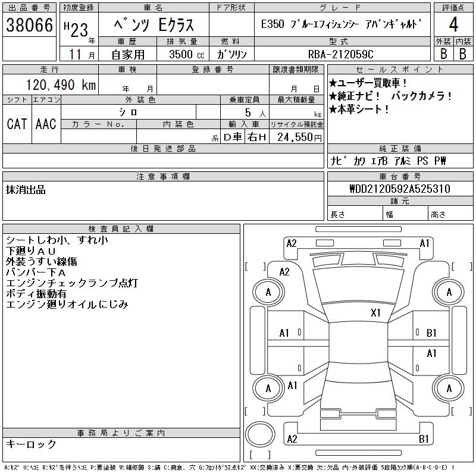Click the 注意事項欄 section header
The width and height of the screenshot is (476, 476).
pyautogui.click(x=163, y=177)
